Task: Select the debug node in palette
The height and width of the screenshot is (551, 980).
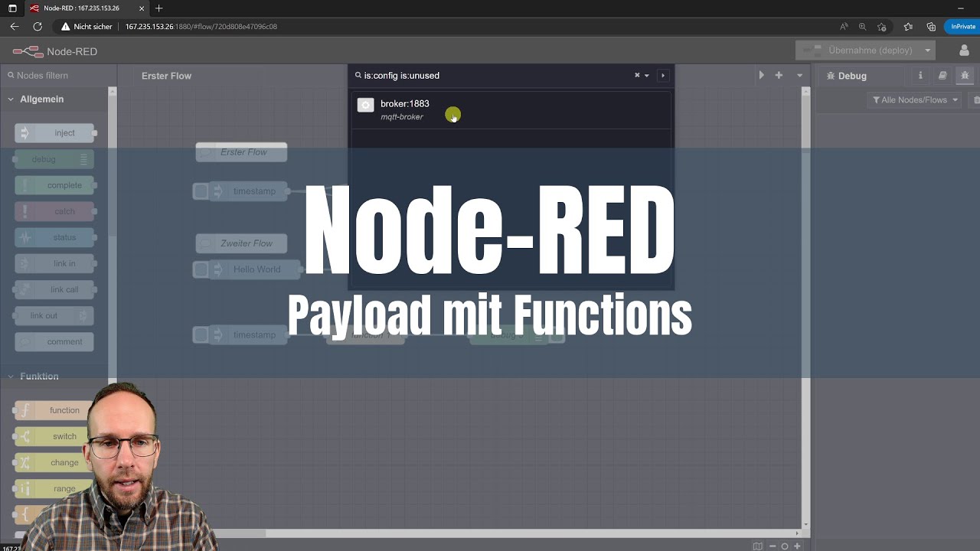Action: (x=54, y=159)
